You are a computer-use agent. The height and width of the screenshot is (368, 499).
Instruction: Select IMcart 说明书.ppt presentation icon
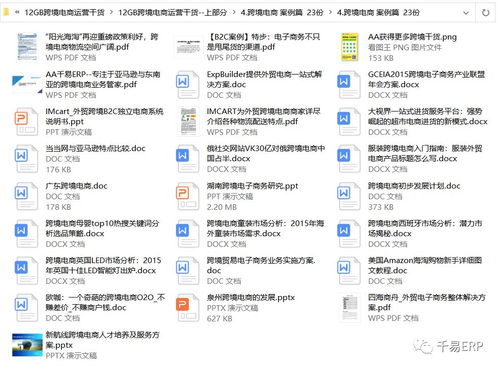[27, 121]
